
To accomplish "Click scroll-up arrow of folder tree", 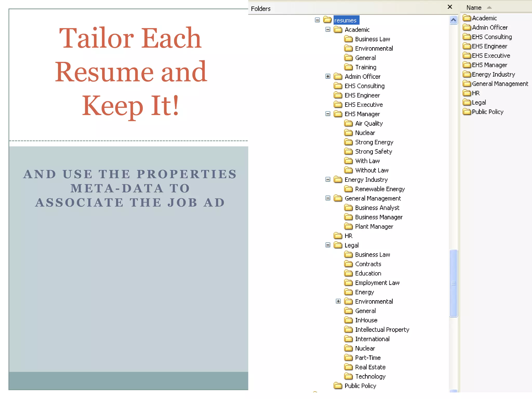I will [453, 20].
